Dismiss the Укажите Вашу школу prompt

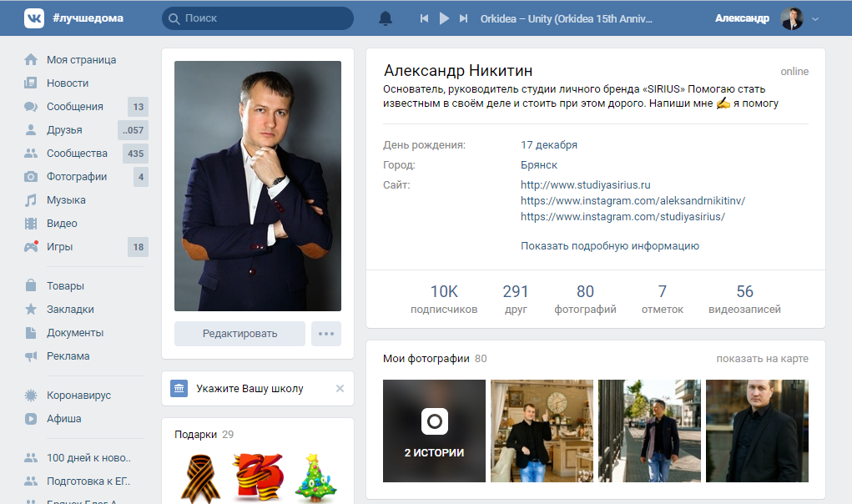[x=340, y=388]
